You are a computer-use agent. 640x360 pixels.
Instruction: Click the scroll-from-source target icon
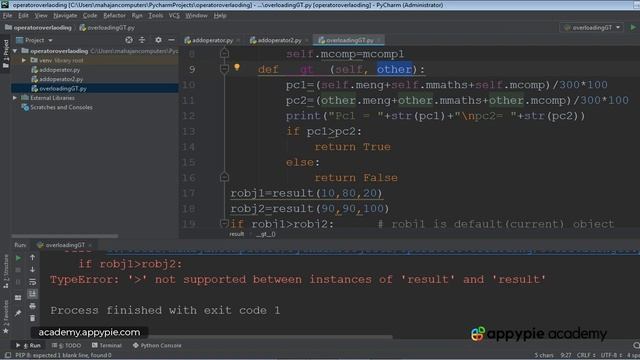(x=129, y=40)
